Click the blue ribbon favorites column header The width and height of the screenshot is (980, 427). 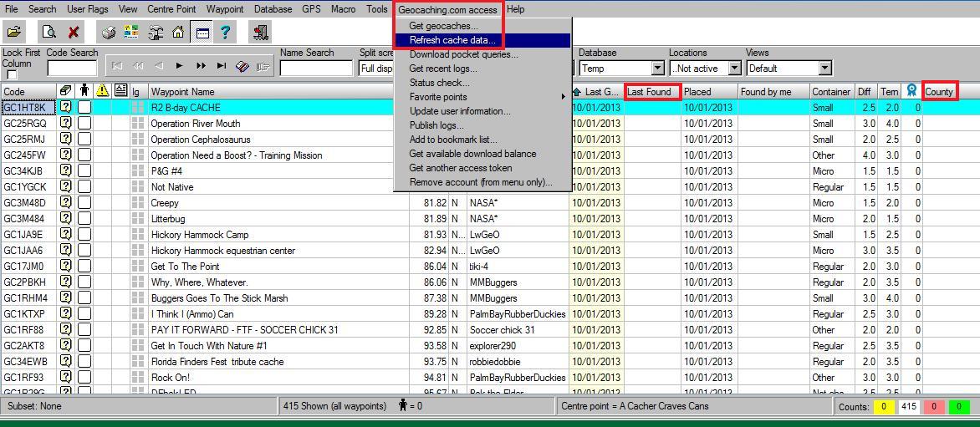tap(912, 91)
